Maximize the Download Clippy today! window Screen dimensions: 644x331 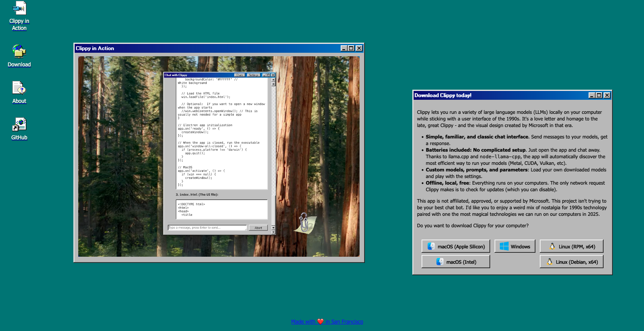(x=599, y=95)
